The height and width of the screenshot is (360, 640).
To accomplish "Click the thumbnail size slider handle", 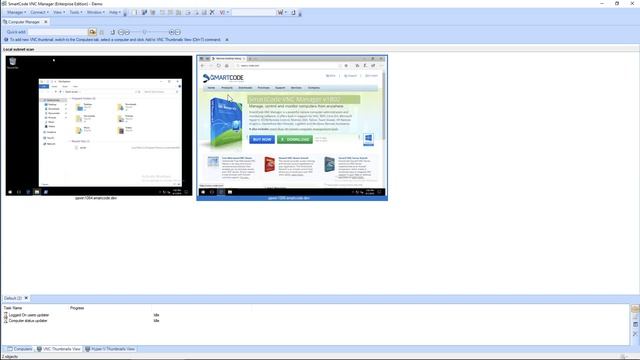I will (144, 32).
